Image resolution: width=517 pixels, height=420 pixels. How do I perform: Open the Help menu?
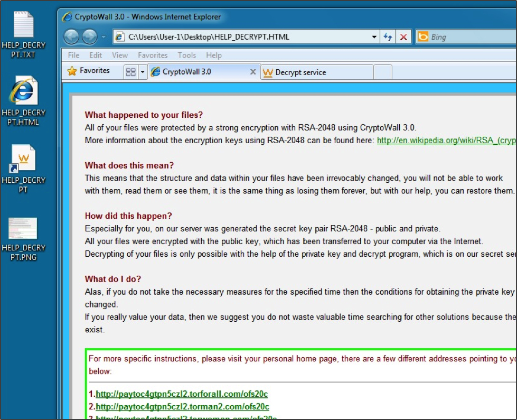[x=214, y=55]
